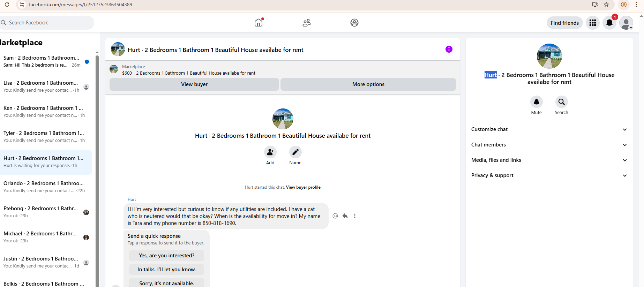644x287 pixels.
Task: Click the unread blue dot on Sam's chat
Action: [87, 62]
